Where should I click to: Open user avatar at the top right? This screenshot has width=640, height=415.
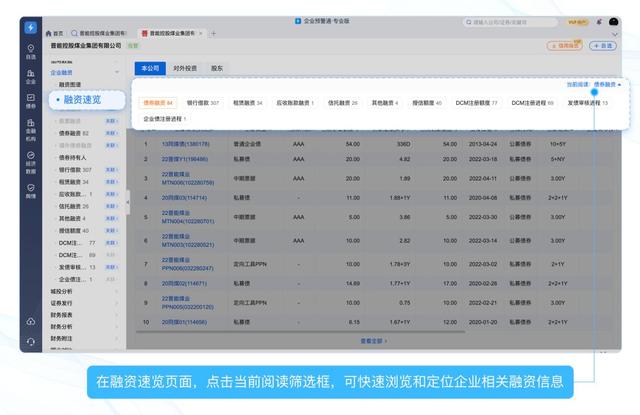[x=613, y=22]
